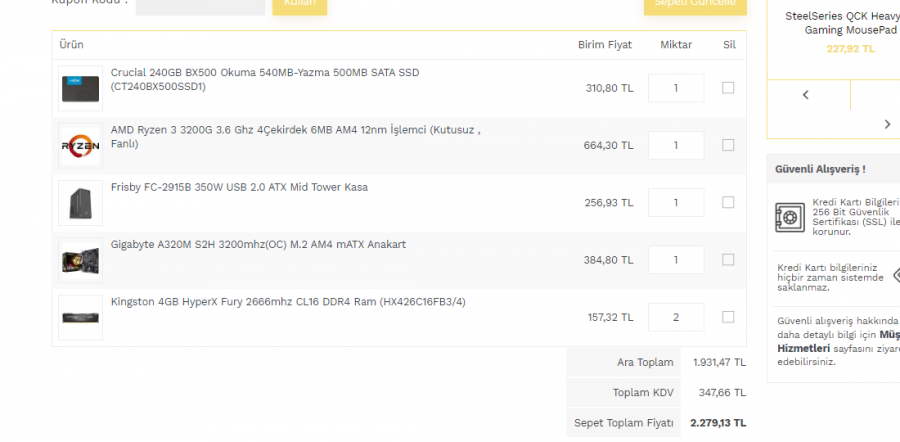Open Frisby FC-2915B case product thumbnail
900x442 pixels.
(x=80, y=203)
